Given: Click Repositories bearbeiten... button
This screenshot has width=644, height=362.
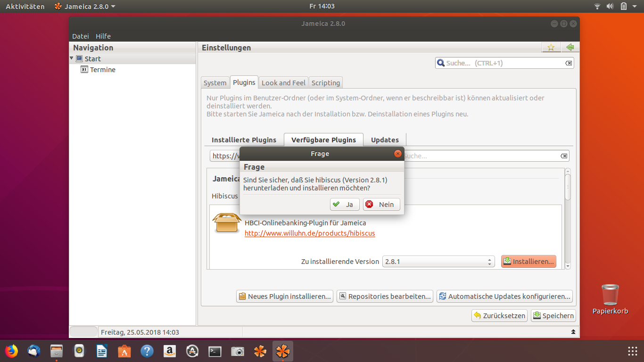Looking at the screenshot, I should tap(385, 296).
